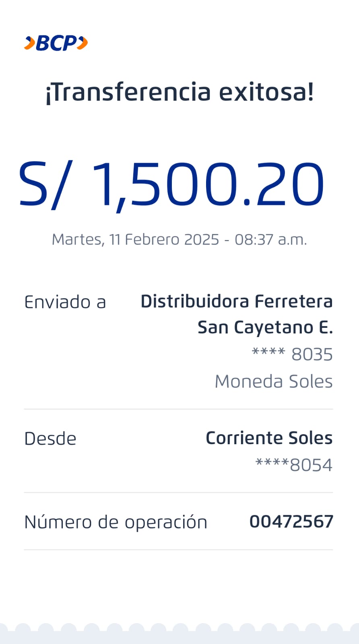Click the Desde label
The height and width of the screenshot is (644, 359).
tap(50, 439)
